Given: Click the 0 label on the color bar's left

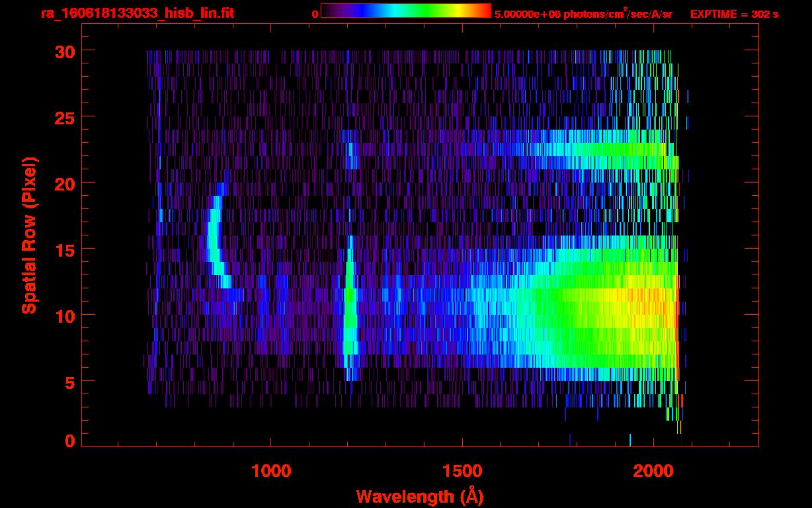Looking at the screenshot, I should (x=315, y=14).
